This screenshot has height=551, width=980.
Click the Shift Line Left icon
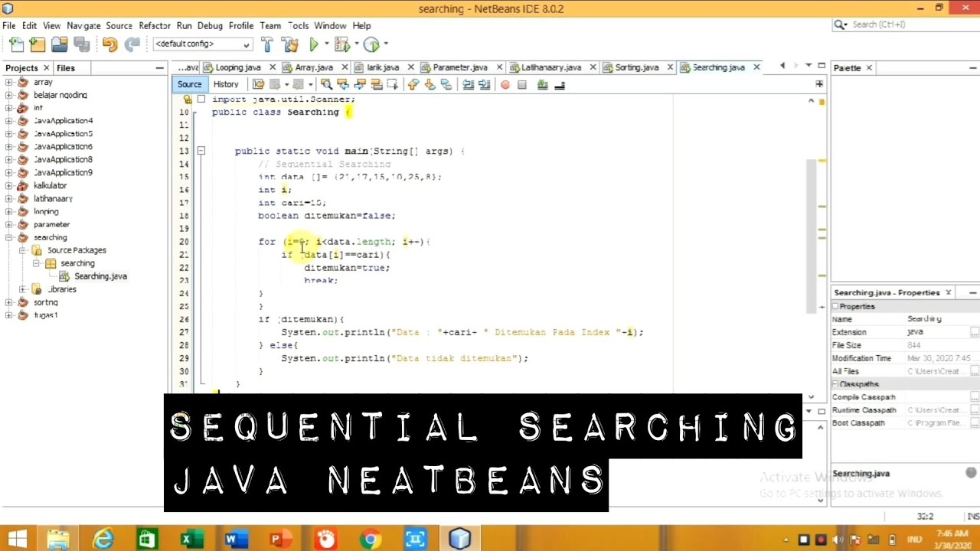[468, 84]
